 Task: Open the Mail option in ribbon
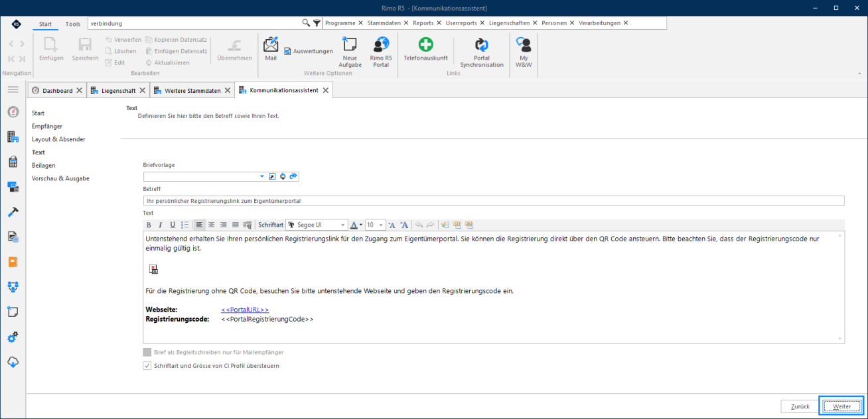coord(271,49)
